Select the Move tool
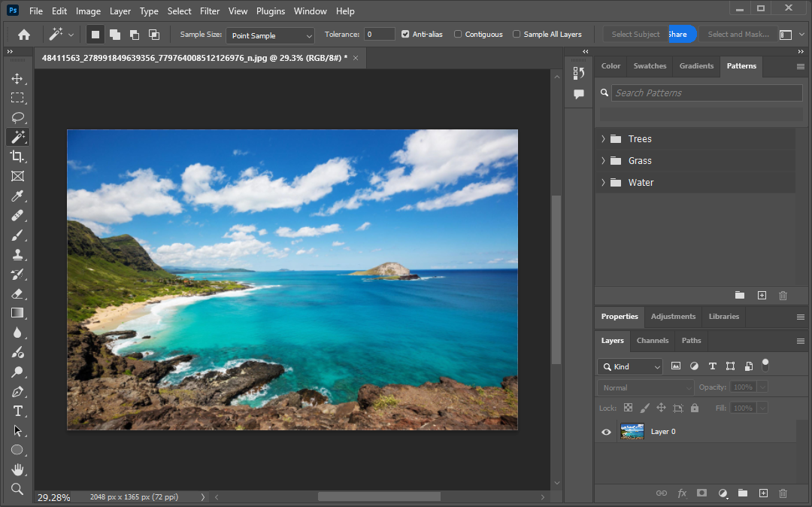 [x=17, y=79]
